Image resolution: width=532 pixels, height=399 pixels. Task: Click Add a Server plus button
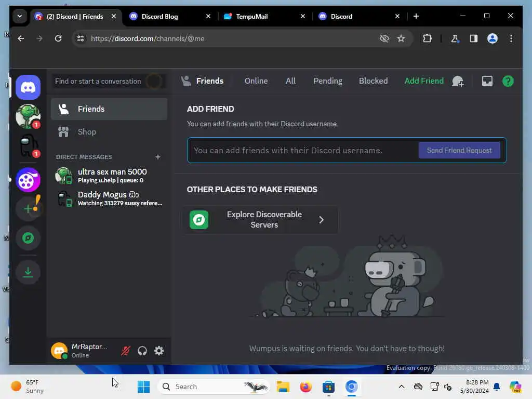(28, 209)
